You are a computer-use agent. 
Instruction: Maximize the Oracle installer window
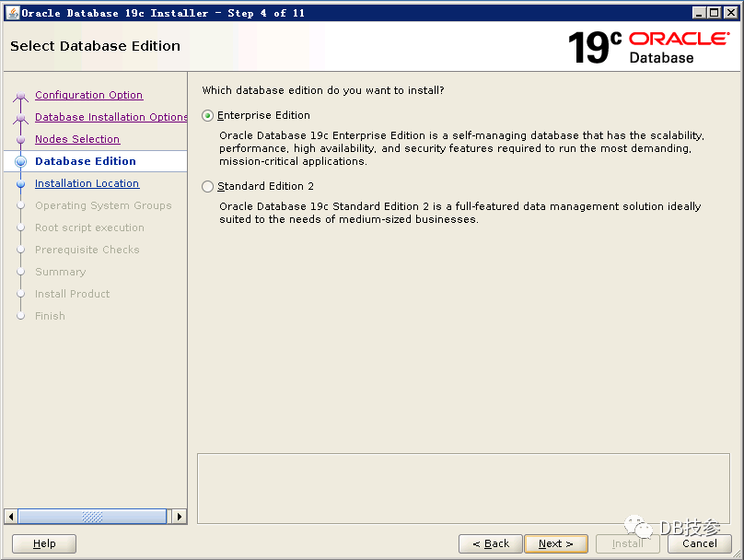click(715, 13)
